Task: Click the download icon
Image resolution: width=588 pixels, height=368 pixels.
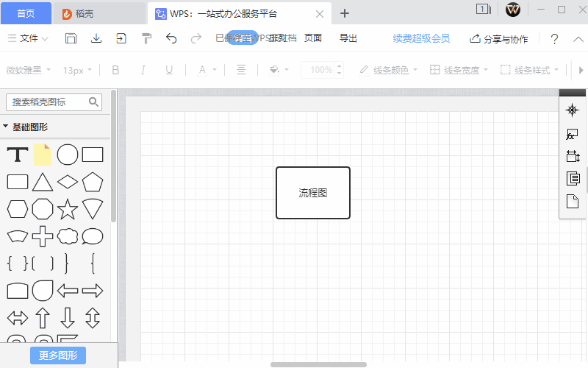Action: tap(96, 38)
